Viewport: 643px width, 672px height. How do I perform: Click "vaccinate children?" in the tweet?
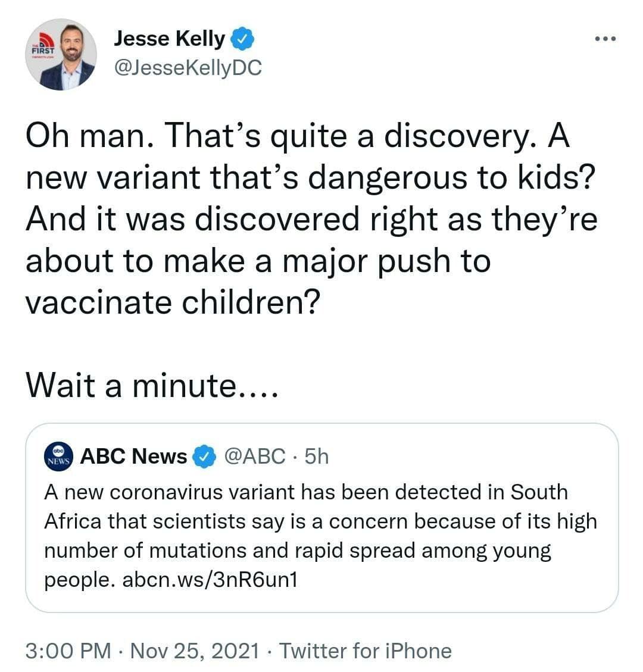pyautogui.click(x=173, y=302)
